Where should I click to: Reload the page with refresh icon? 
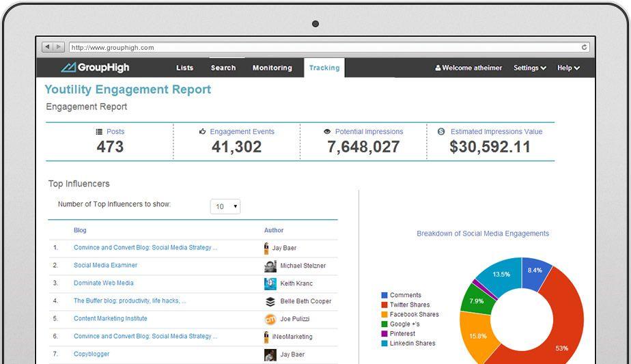584,47
